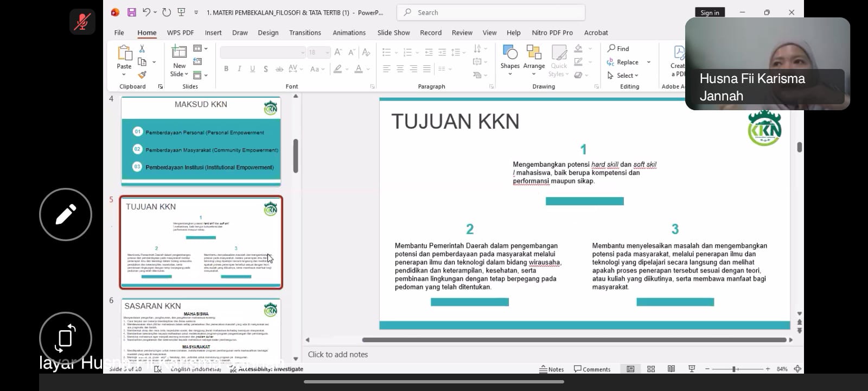The image size is (868, 391).
Task: Click the Save icon in title bar
Action: click(131, 12)
